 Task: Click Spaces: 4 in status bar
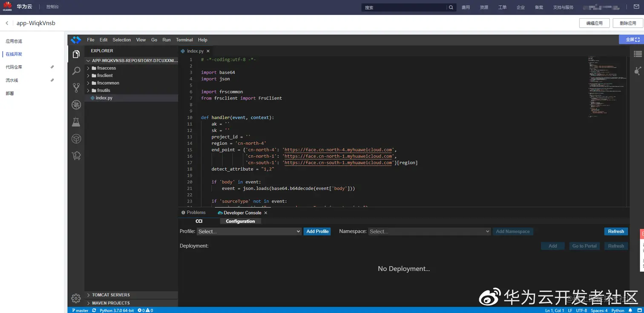click(x=599, y=310)
